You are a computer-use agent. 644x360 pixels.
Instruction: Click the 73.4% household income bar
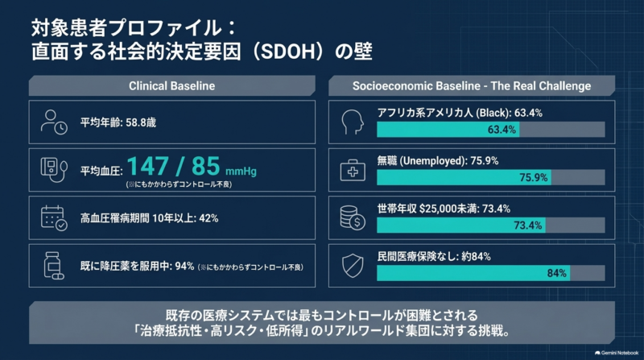491,226
